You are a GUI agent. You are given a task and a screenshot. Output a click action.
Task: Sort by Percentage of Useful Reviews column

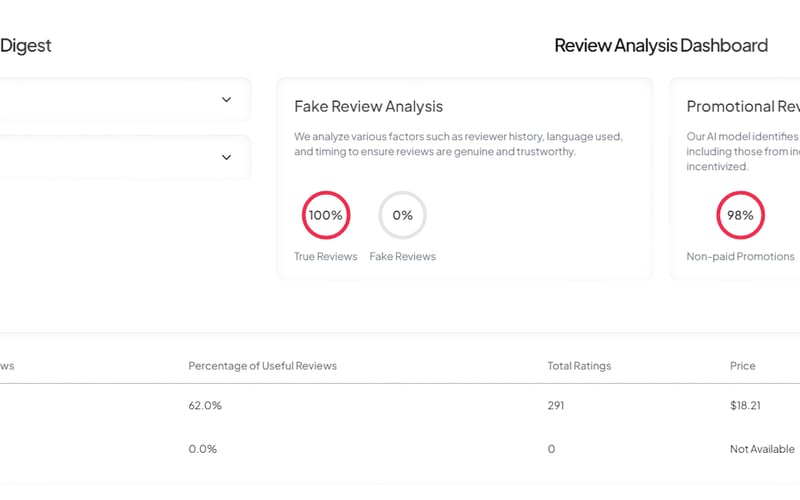[262, 366]
